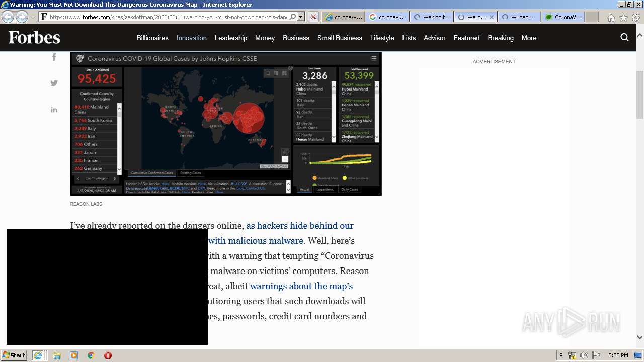Switch to the Waiting f... tab
Viewport: 644px width, 362px height.
point(431,17)
